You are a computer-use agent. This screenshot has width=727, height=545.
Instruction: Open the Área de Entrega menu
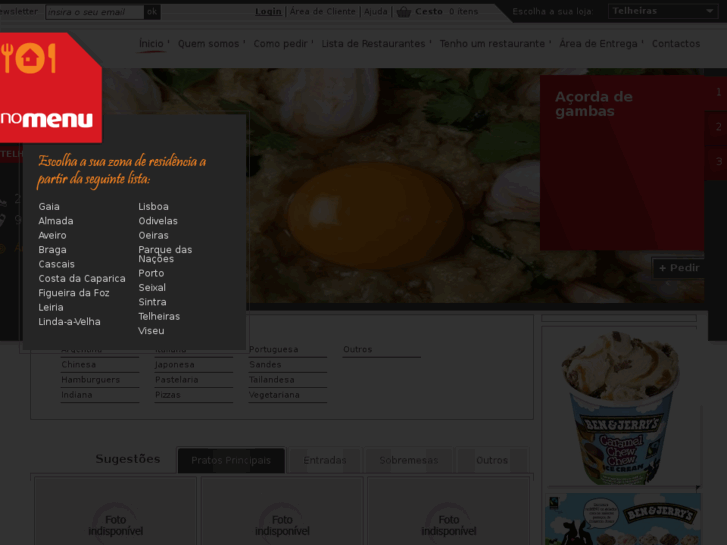[600, 44]
